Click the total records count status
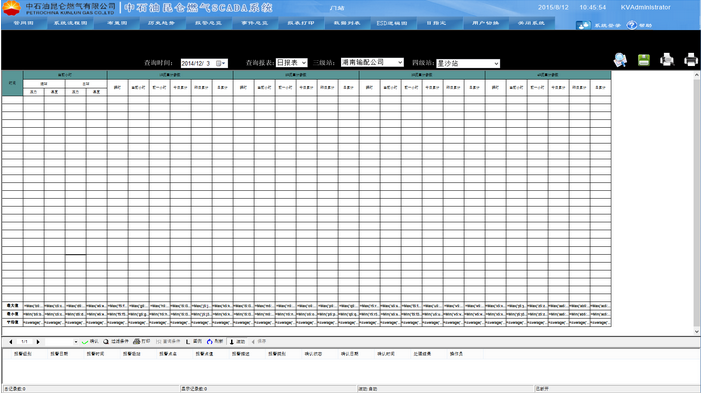The image size is (701, 396). tap(91, 389)
